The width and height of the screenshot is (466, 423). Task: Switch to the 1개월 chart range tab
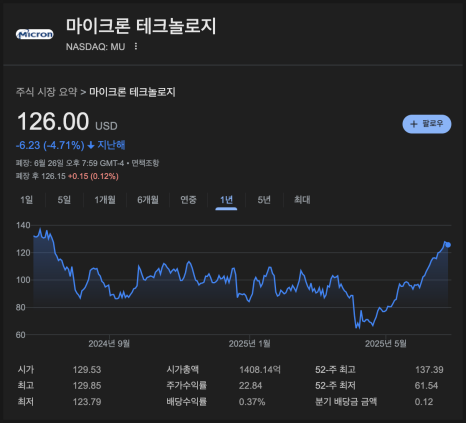coord(105,200)
